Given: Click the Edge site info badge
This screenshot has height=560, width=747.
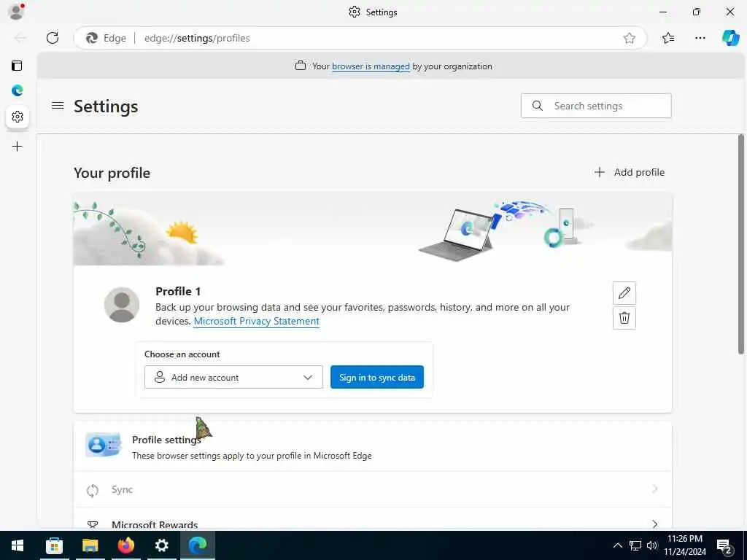Looking at the screenshot, I should (106, 38).
